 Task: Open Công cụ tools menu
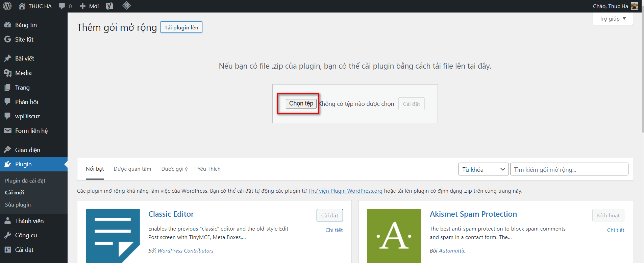click(26, 235)
